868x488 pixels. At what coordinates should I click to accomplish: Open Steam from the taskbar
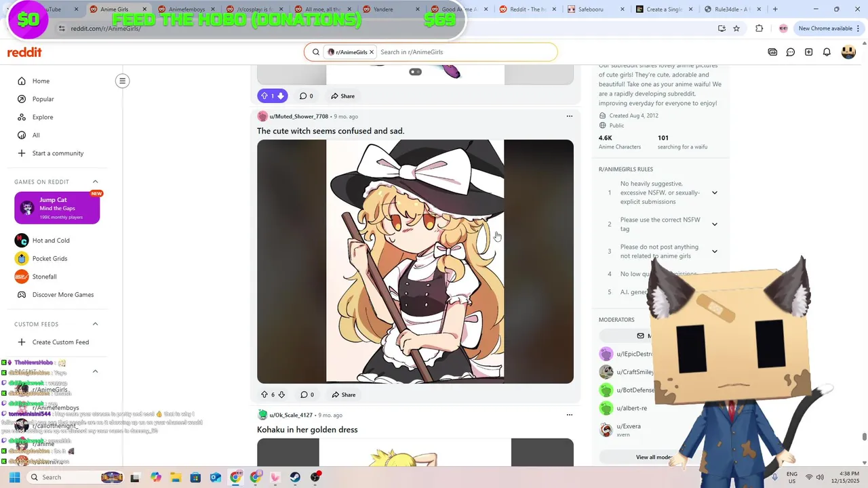click(x=296, y=477)
